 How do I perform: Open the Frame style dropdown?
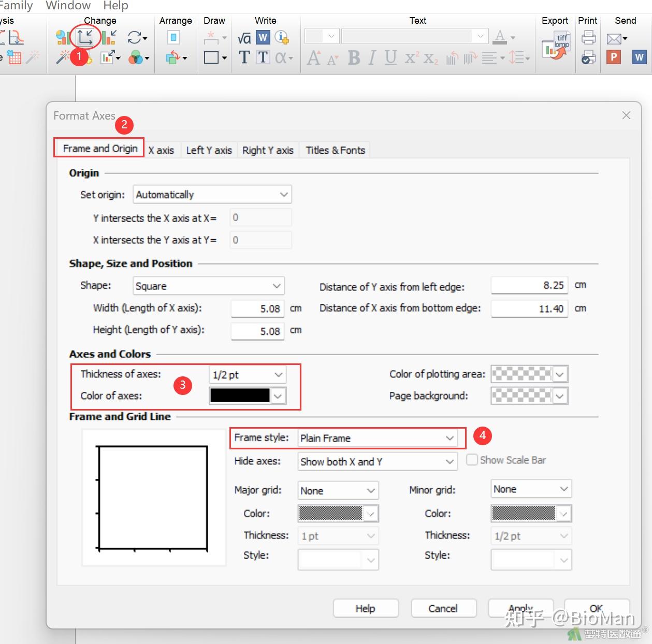[x=376, y=438]
